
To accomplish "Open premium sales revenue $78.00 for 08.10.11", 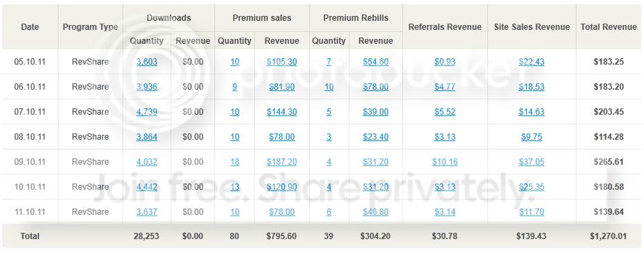I will coord(282,137).
